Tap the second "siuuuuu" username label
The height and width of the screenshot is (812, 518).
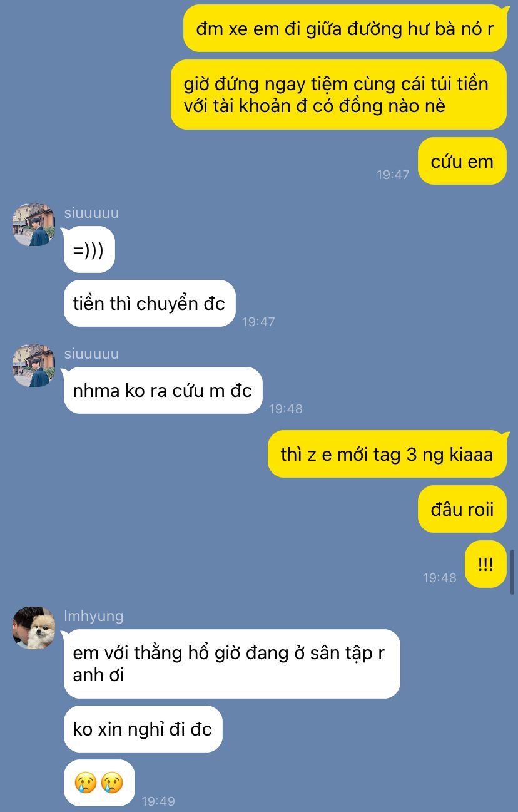pyautogui.click(x=91, y=354)
